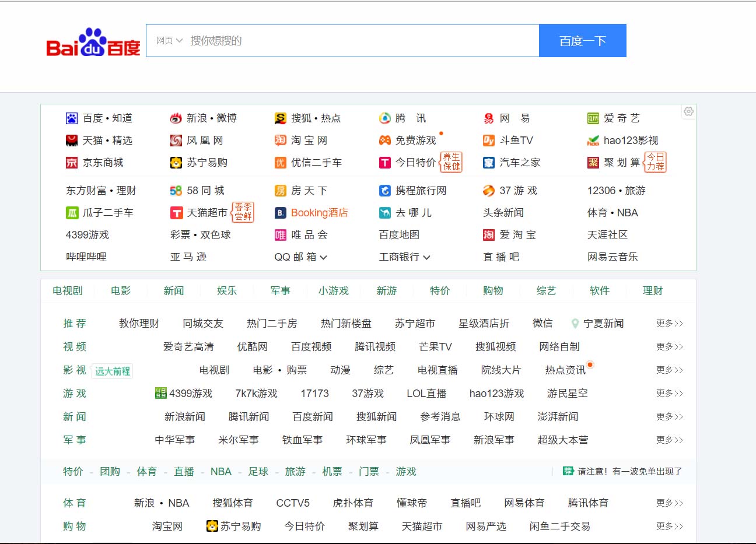Click the 新浪·微博 Weibo icon
Viewport: 756px width, 544px height.
coord(176,118)
